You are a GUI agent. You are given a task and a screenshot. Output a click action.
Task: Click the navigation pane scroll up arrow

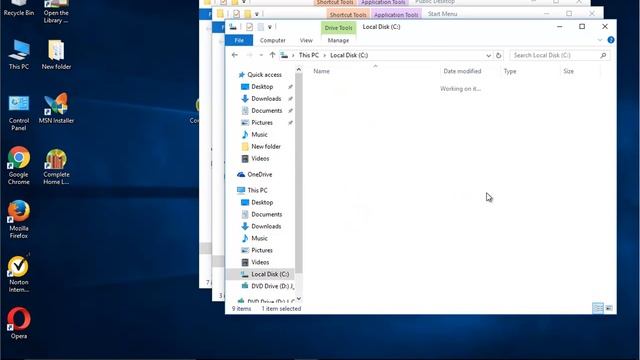pyautogui.click(x=299, y=69)
